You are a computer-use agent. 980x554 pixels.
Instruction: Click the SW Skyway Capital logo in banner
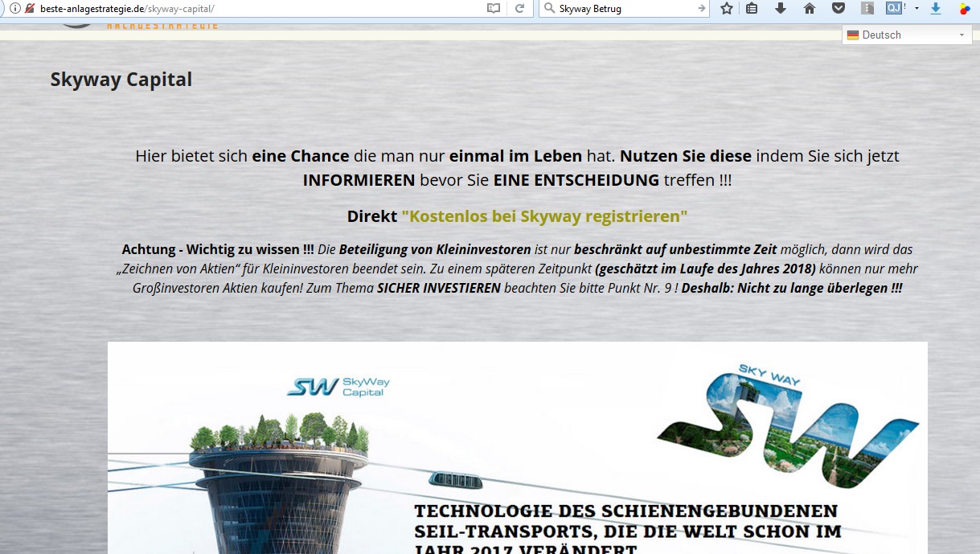[x=338, y=386]
